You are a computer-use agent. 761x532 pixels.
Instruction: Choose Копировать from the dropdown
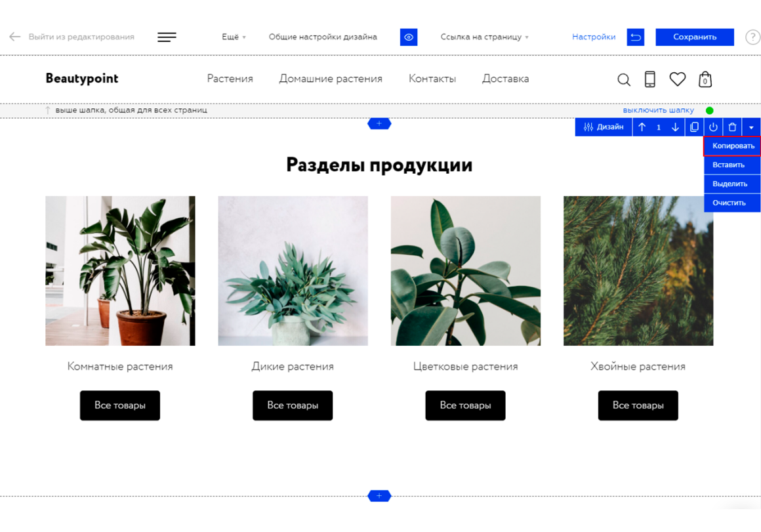click(732, 146)
